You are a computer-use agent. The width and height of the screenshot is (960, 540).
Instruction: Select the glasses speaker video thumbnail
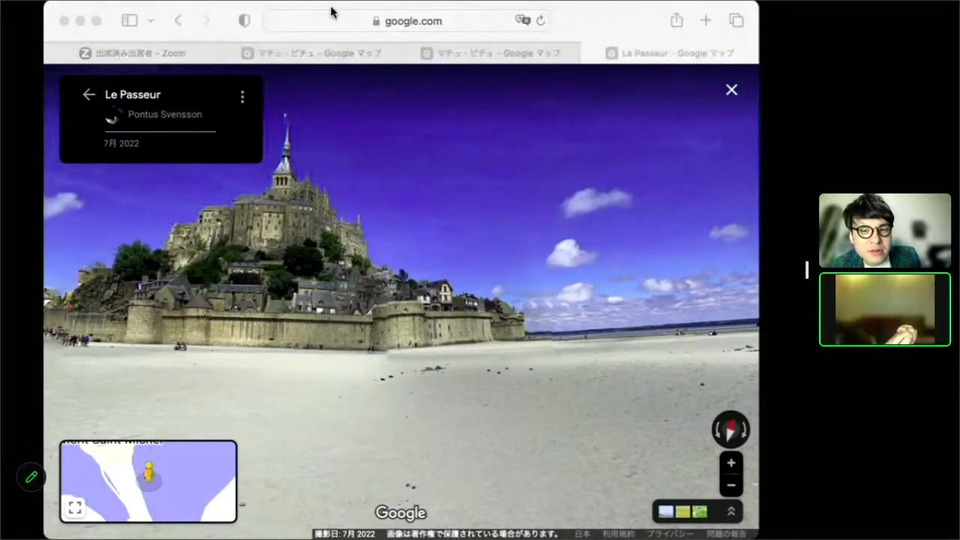885,231
